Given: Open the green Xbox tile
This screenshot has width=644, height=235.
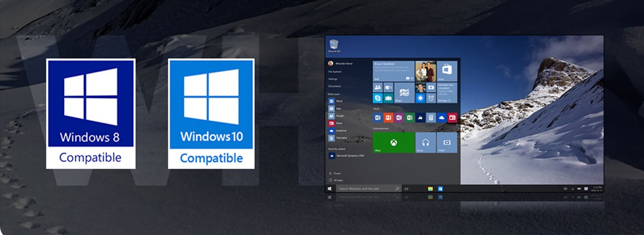Looking at the screenshot, I should point(393,142).
